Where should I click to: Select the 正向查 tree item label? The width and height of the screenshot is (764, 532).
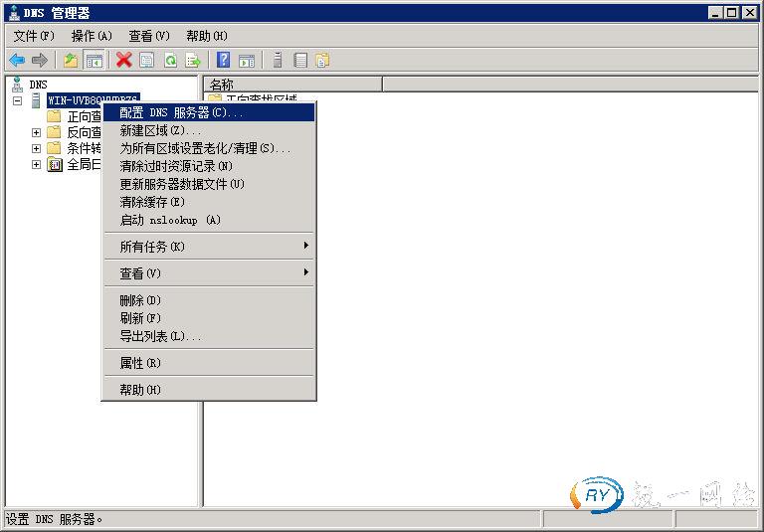click(84, 116)
